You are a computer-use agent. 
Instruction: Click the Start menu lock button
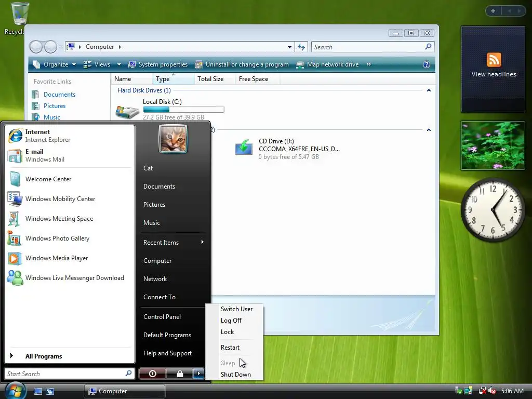[x=179, y=374]
